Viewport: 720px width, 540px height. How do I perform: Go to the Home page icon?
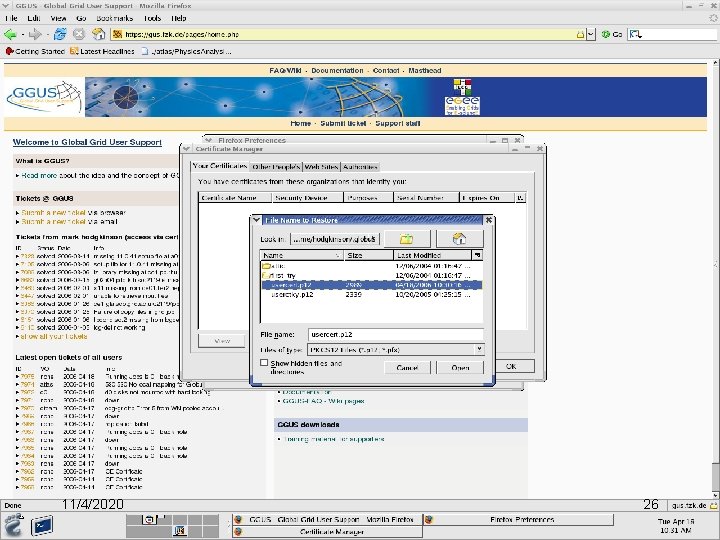coord(98,33)
